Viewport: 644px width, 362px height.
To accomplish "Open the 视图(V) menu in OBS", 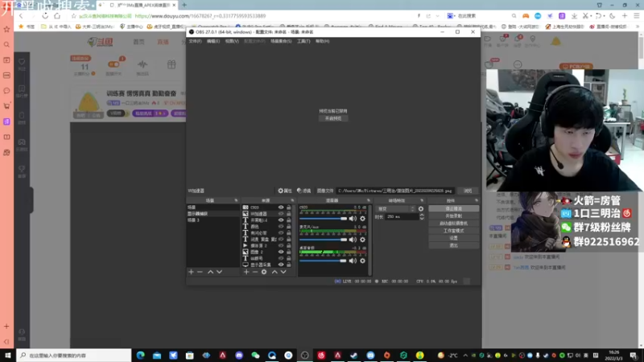I will [x=232, y=41].
